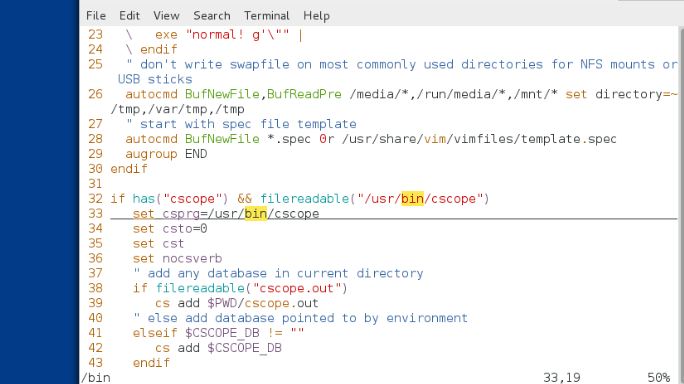
Task: Click 'BufReadPre' on line 26
Action: click(304, 94)
